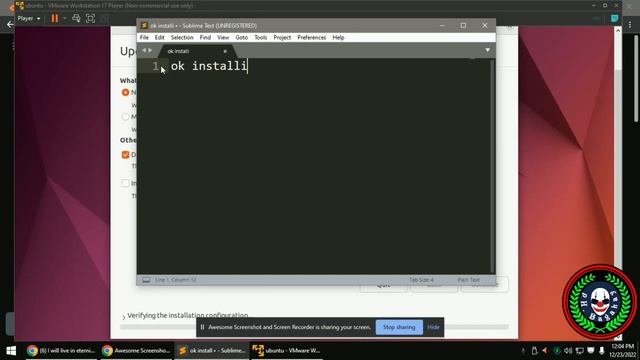Image resolution: width=640 pixels, height=360 pixels.
Task: Open the tab list dropdown arrow
Action: tap(487, 50)
